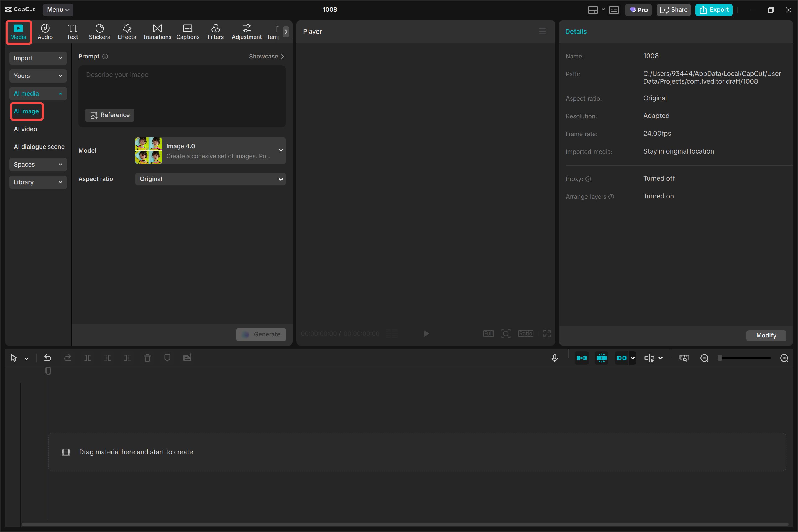Open the Effects panel

click(127, 32)
